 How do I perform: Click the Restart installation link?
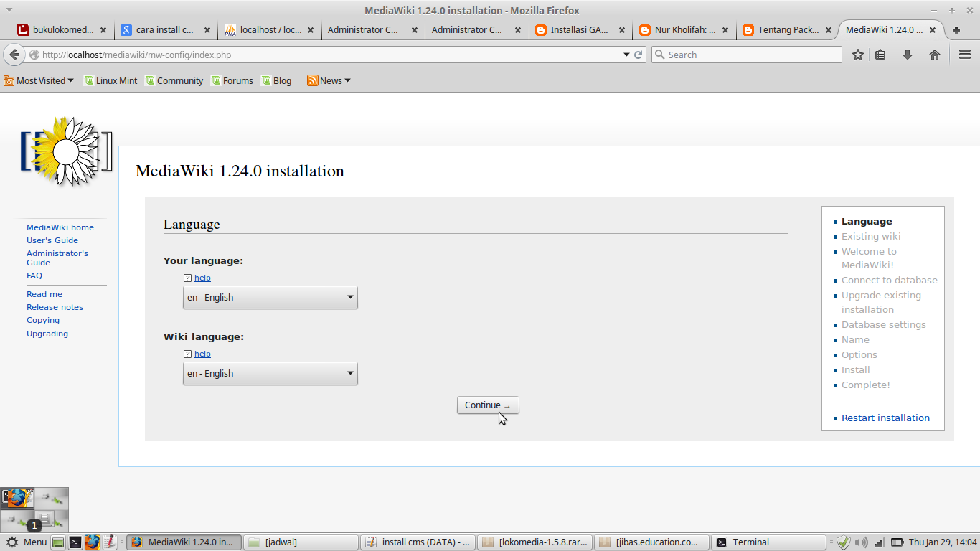885,418
